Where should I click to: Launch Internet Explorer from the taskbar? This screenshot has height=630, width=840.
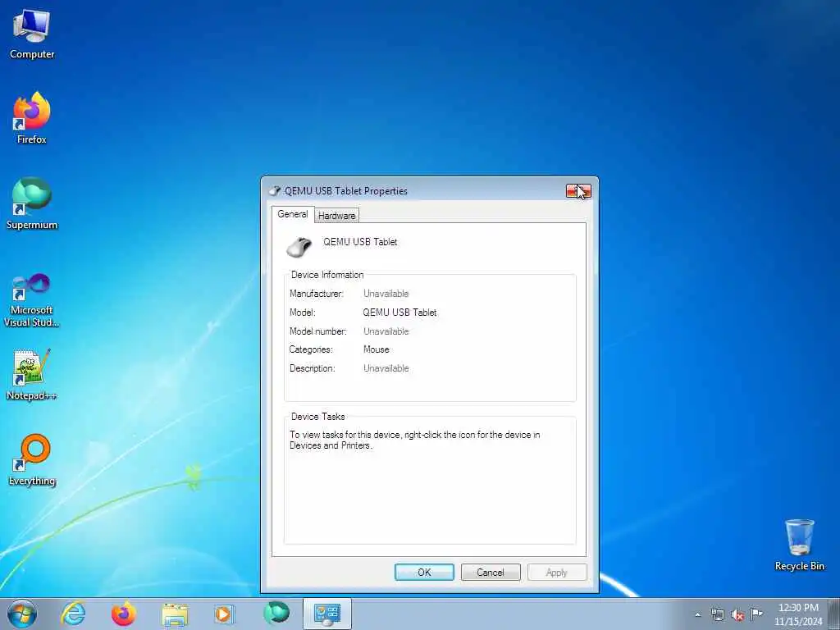[73, 614]
